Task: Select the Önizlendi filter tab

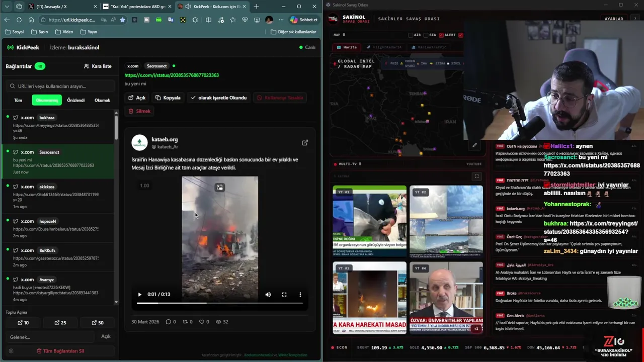Action: (x=76, y=100)
